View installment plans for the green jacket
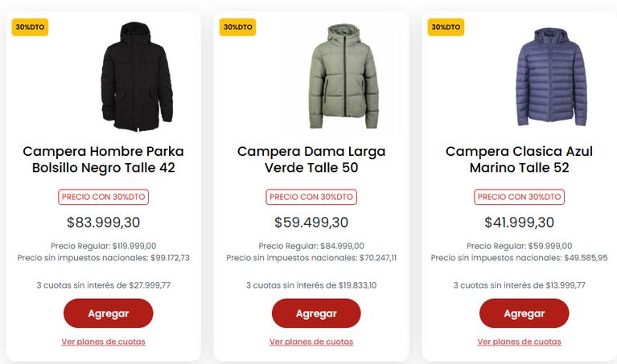The height and width of the screenshot is (364, 617). click(x=311, y=342)
